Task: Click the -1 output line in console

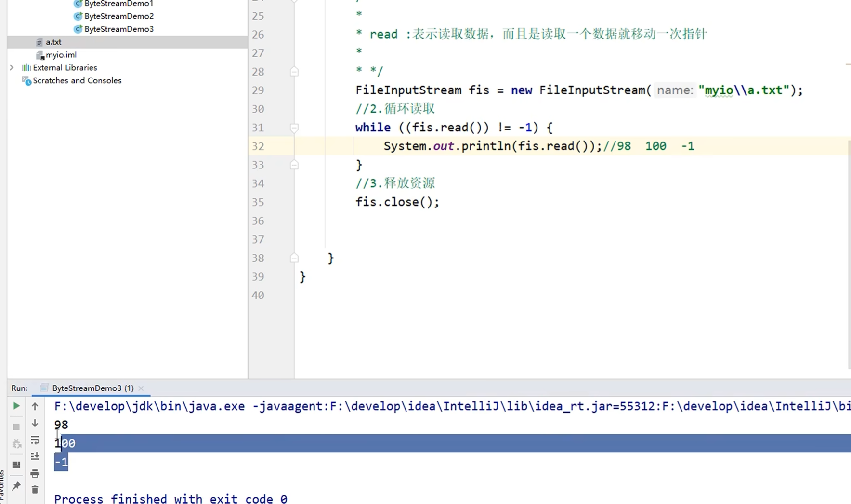Action: coord(61,462)
